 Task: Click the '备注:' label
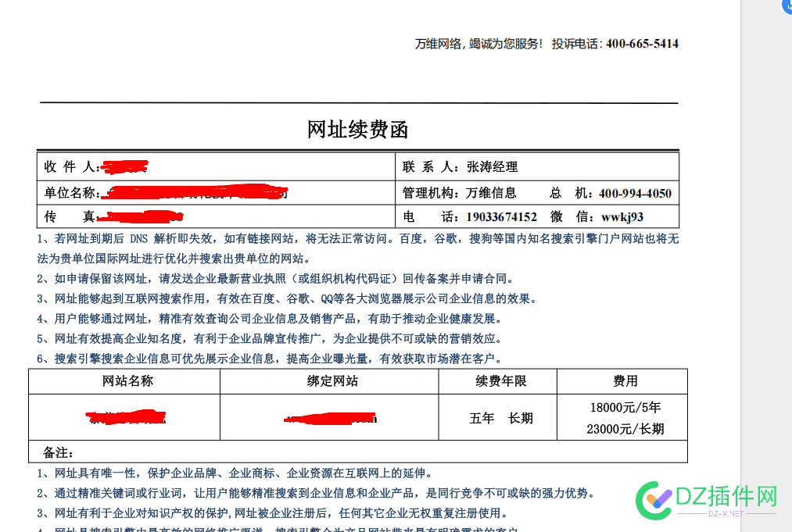point(58,453)
